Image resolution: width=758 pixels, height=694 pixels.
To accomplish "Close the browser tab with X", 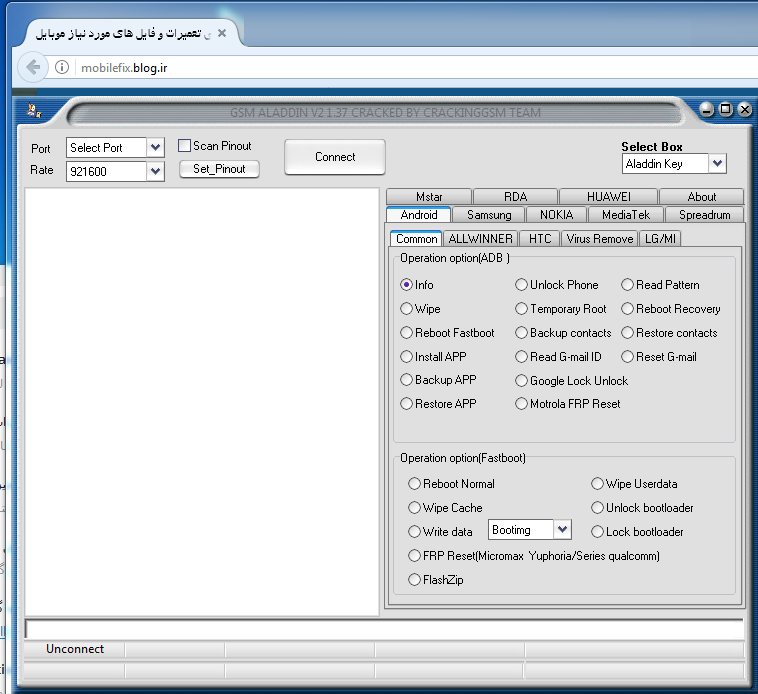I will 222,33.
